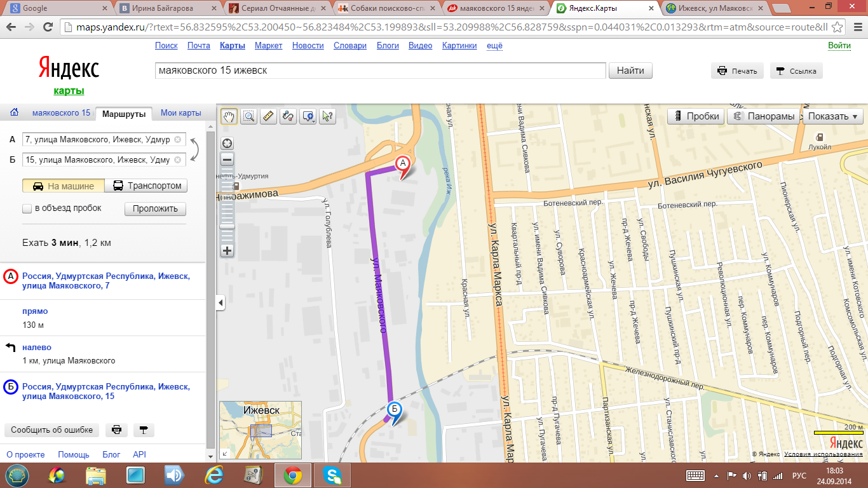Click the Яндекс logo

point(68,69)
